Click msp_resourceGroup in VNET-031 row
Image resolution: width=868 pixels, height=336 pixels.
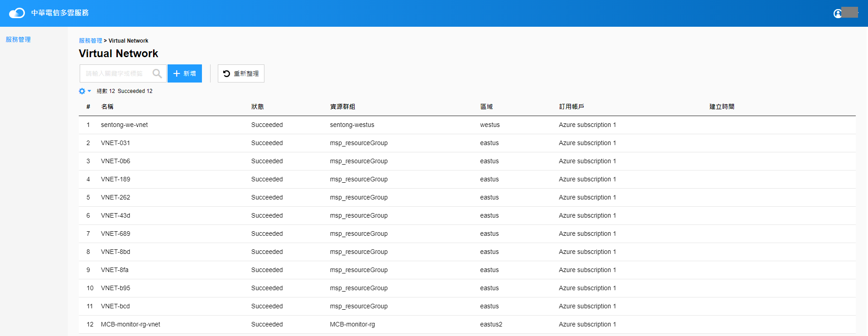tap(359, 143)
